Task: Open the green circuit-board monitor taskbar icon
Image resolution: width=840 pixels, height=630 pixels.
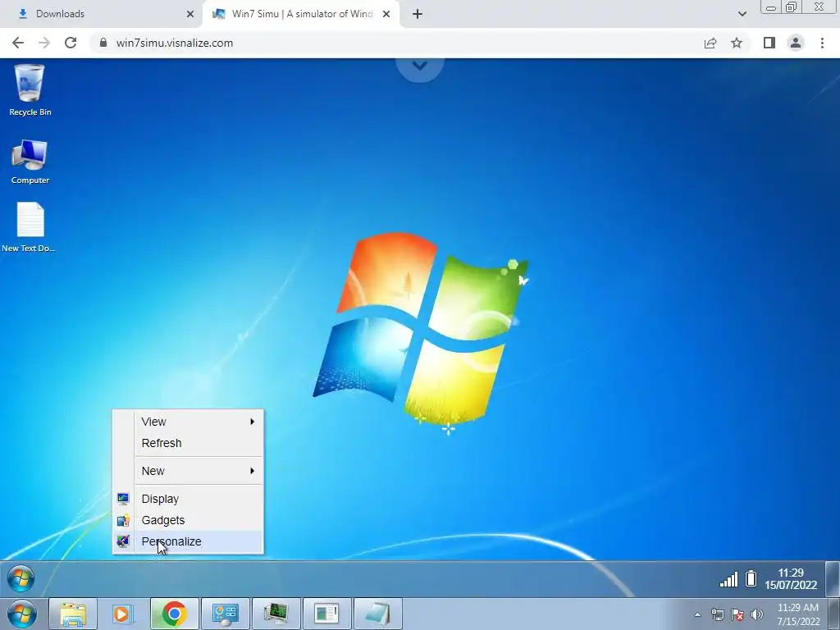Action: click(276, 614)
